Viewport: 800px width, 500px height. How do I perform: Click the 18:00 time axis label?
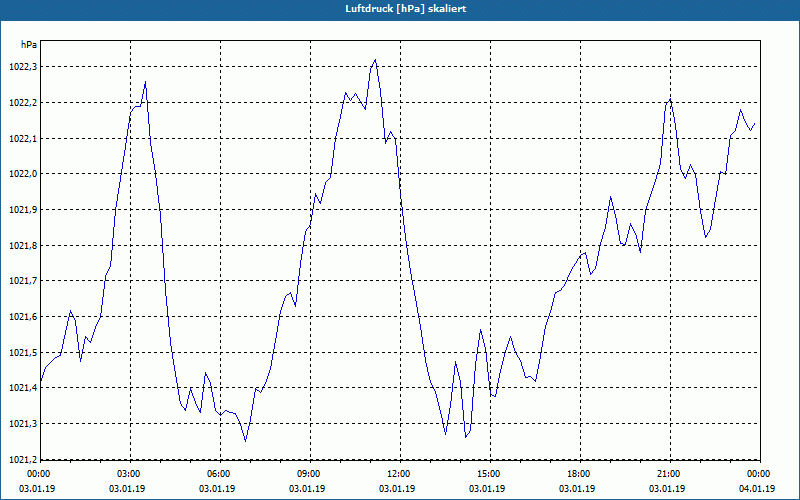[578, 474]
